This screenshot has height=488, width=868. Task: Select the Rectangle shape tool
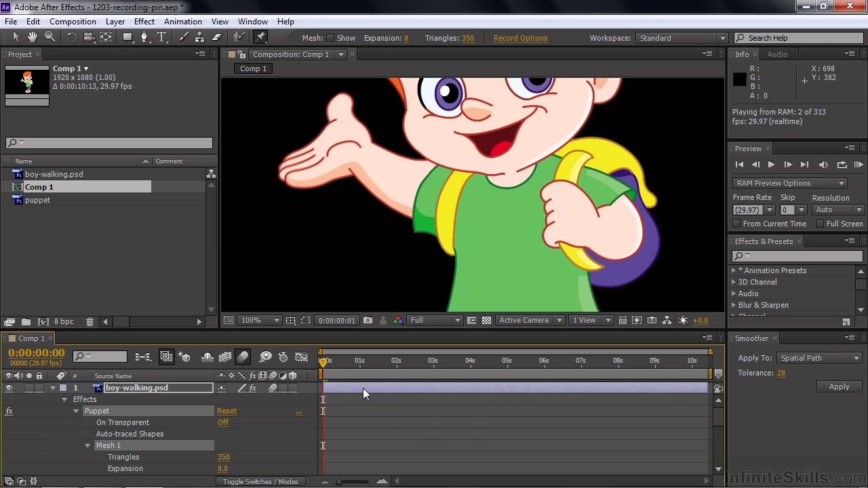127,37
